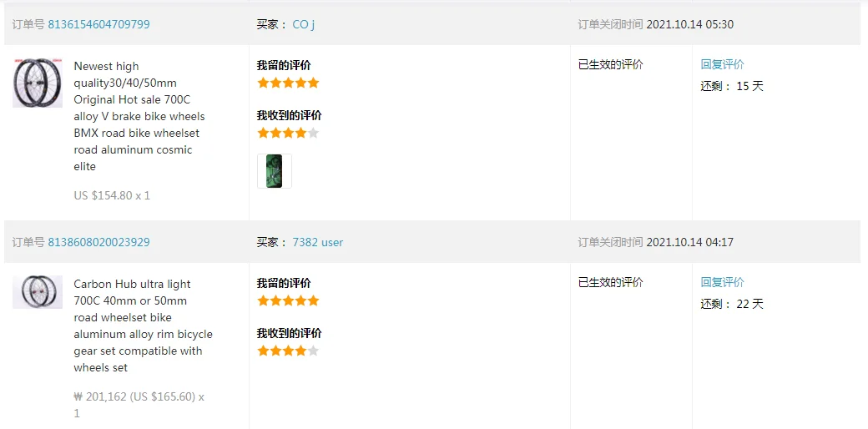Click the Newest high quality wheels product title

coord(140,116)
